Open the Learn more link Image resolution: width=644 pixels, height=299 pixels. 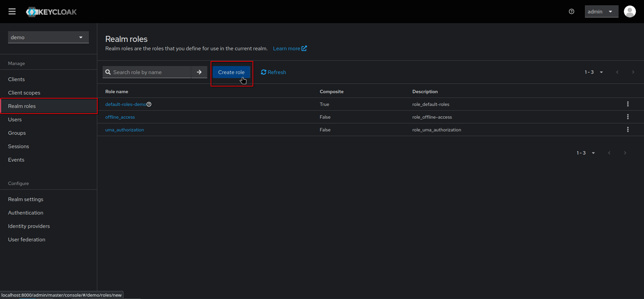pos(290,49)
